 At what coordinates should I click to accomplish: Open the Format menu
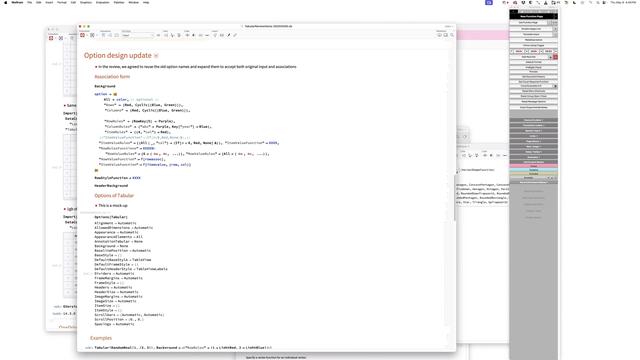click(62, 2)
